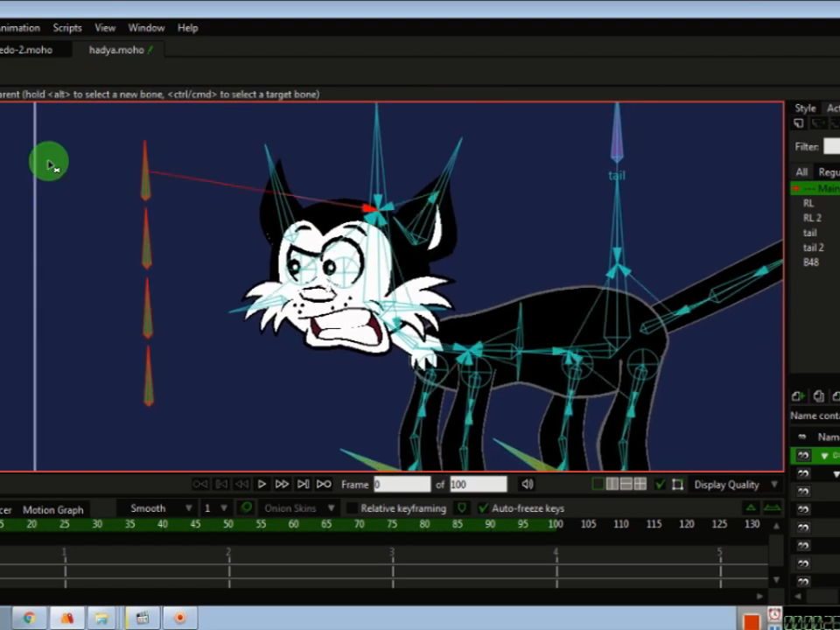
Task: Toggle the green onion skin circle icon
Action: tap(246, 507)
